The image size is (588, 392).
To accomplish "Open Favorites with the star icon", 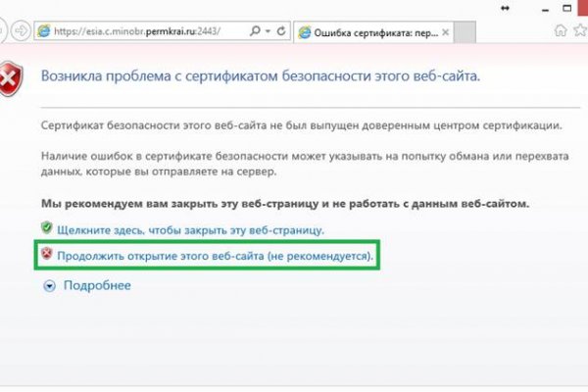I will [579, 30].
